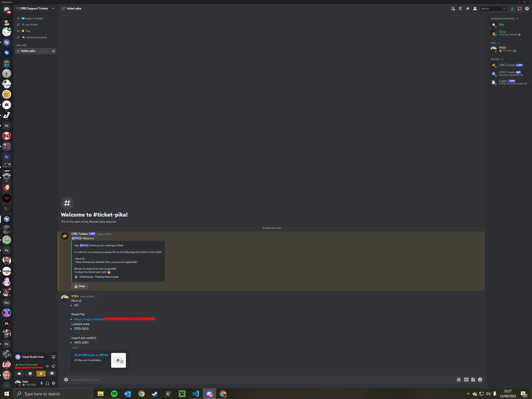Open Spotify from the Windows taskbar
This screenshot has width=532, height=399.
coord(114,394)
